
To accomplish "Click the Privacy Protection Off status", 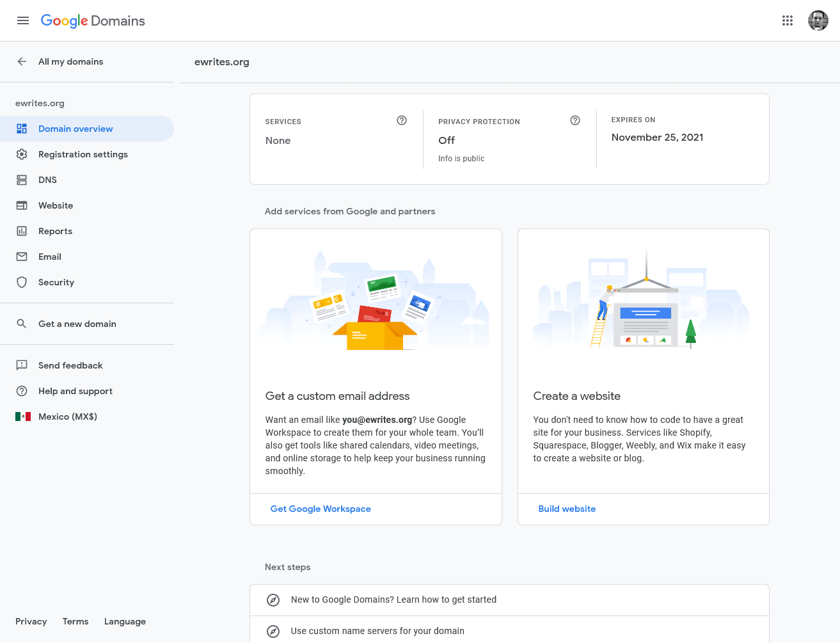I will coord(447,140).
